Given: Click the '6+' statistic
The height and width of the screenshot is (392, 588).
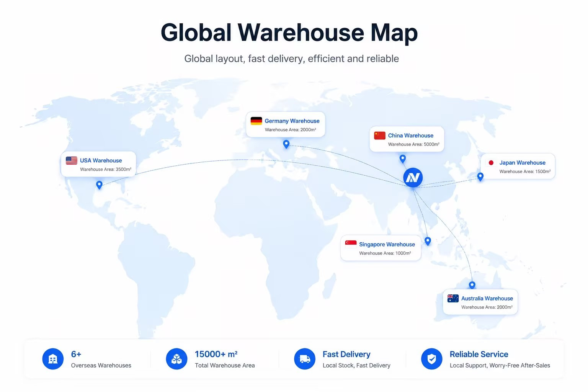Looking at the screenshot, I should (x=76, y=354).
